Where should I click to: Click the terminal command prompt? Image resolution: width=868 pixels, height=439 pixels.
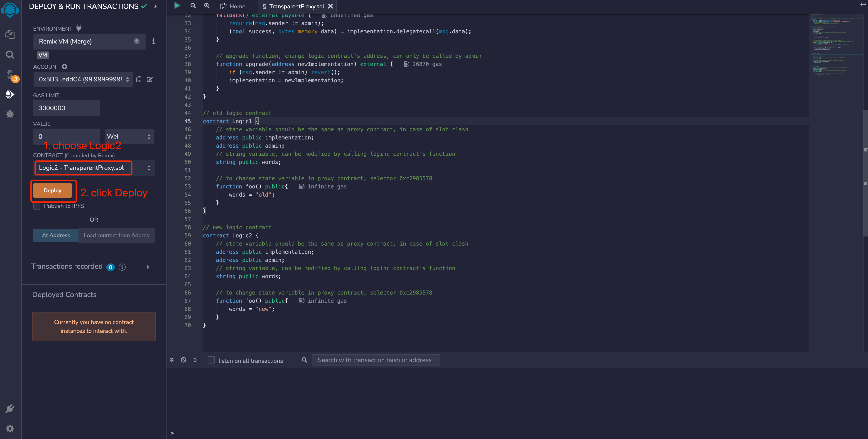point(172,433)
